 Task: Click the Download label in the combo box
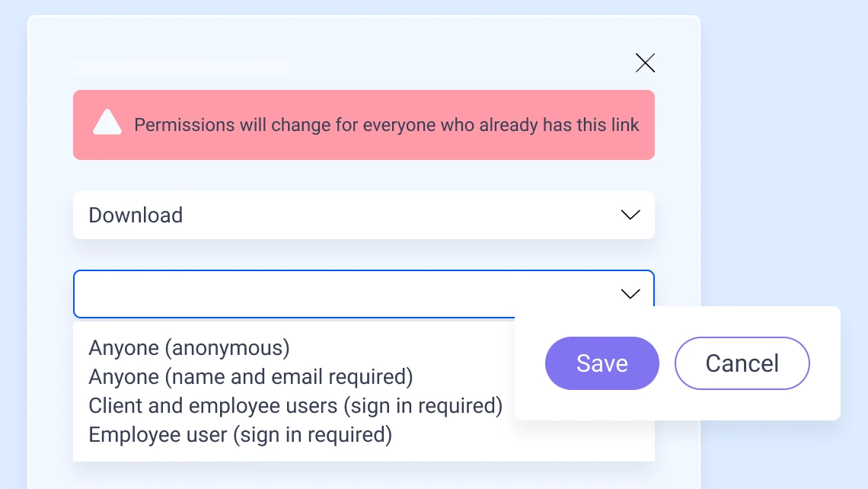(136, 215)
